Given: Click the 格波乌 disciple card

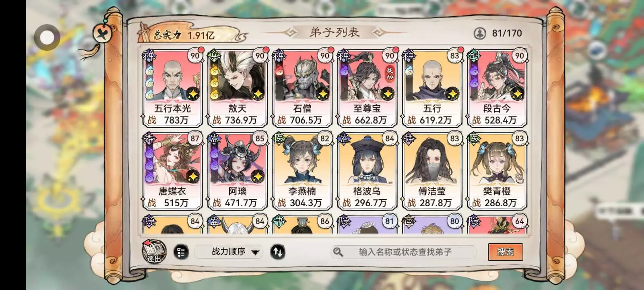Looking at the screenshot, I should click(x=367, y=171).
